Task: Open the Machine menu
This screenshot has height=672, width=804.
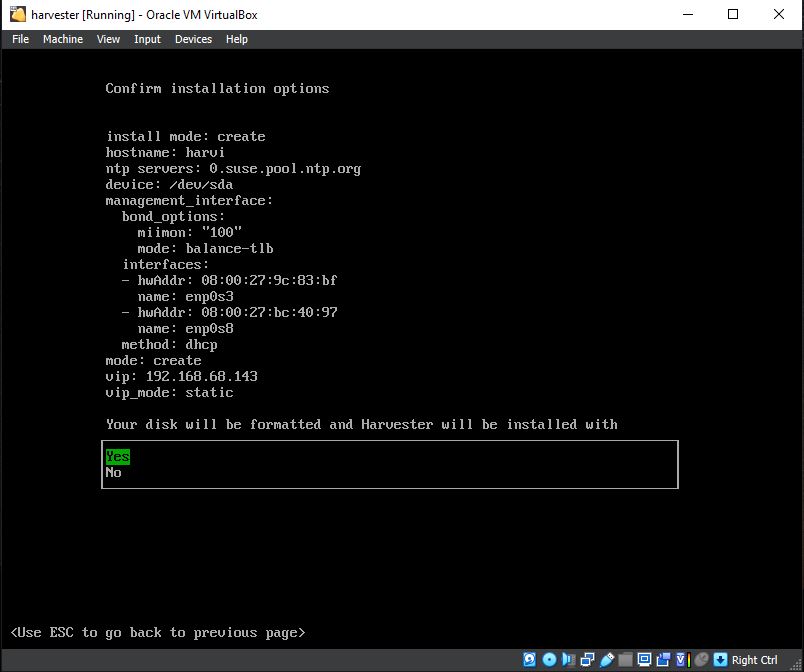Action: 62,39
